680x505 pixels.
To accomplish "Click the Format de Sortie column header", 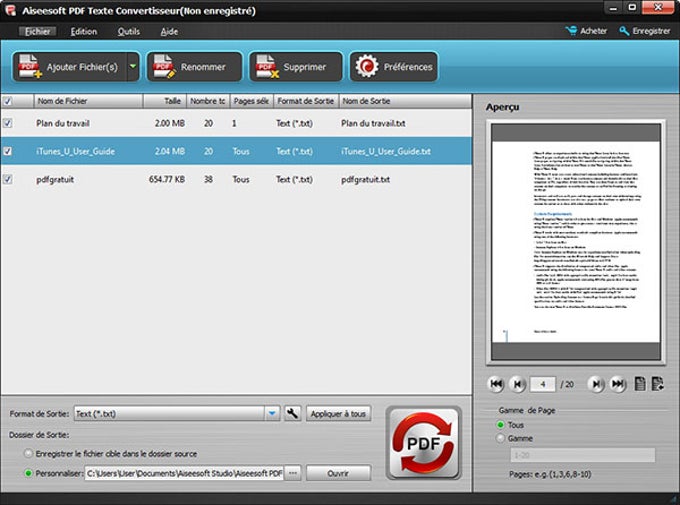I will click(306, 101).
